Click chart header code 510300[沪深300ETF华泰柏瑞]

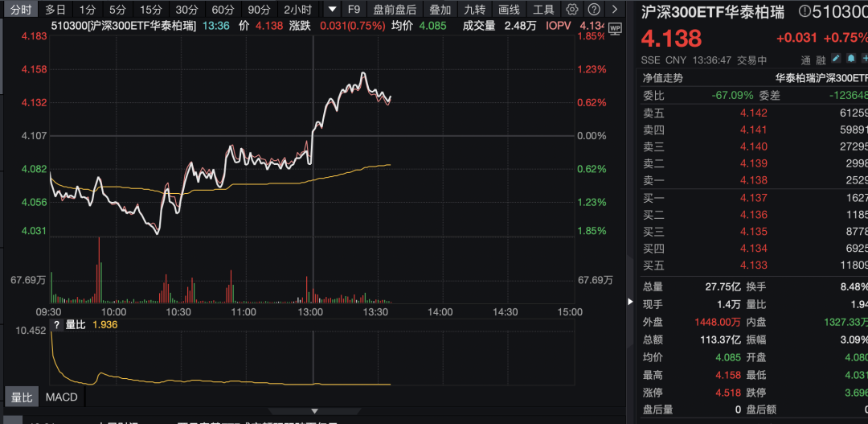coord(123,26)
